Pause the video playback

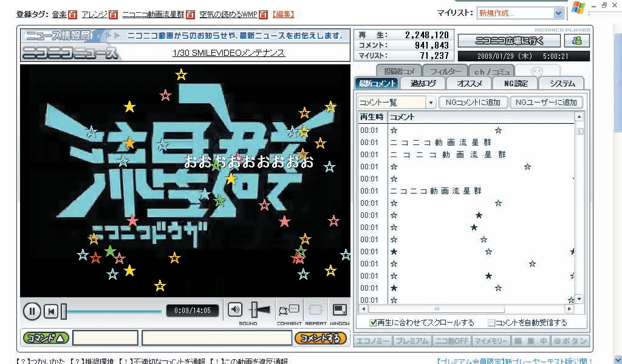click(x=32, y=311)
